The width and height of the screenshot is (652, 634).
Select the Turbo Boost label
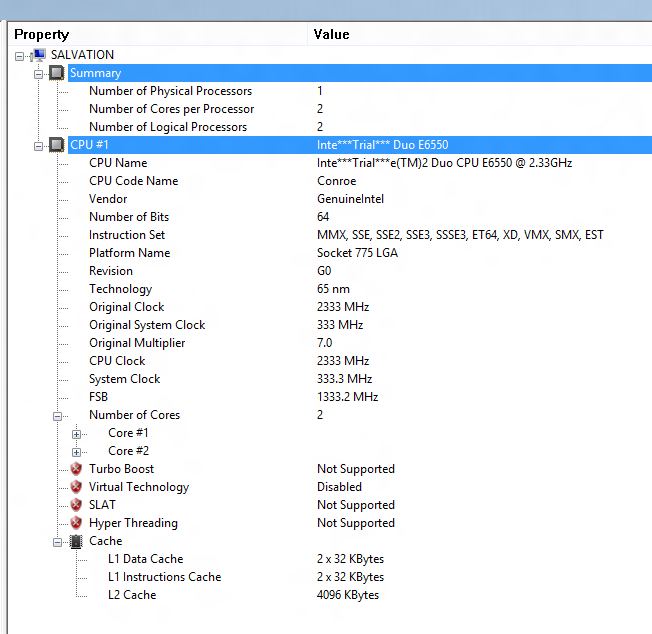[x=121, y=469]
